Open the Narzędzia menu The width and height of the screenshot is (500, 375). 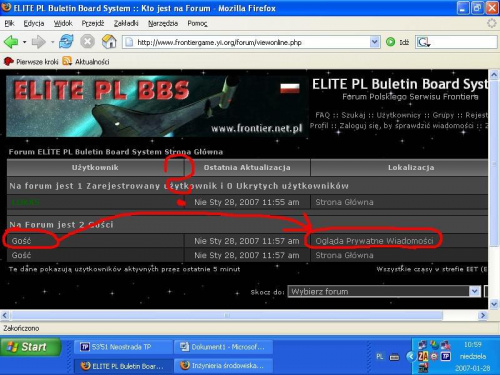coord(163,23)
